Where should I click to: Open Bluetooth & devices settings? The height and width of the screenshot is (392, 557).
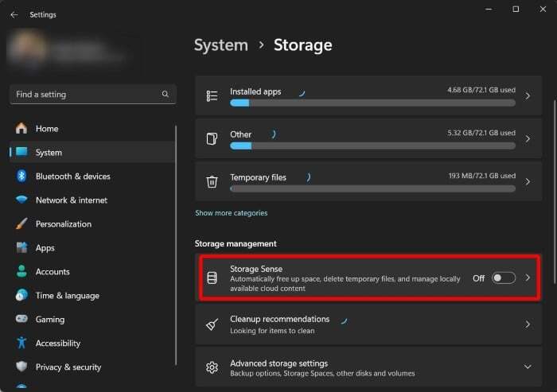[x=92, y=176]
